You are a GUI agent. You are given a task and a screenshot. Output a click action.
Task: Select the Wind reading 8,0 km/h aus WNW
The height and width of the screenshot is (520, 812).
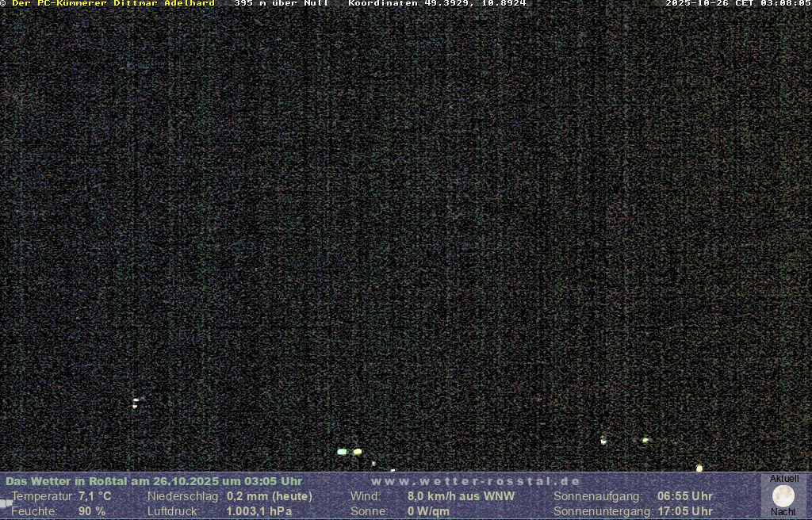461,496
